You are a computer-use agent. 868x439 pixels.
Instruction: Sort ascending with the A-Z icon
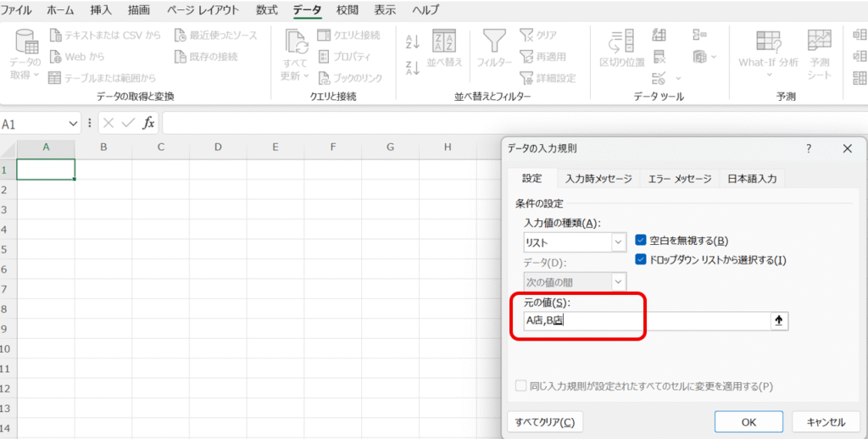[x=413, y=42]
